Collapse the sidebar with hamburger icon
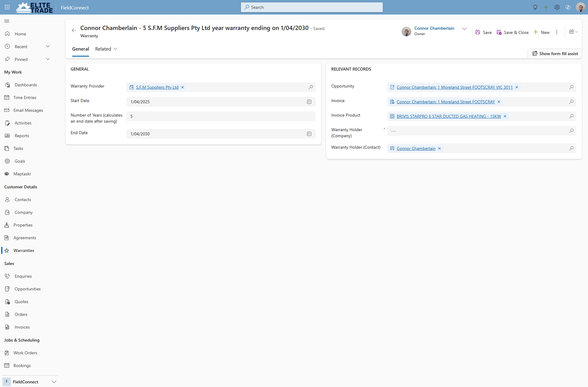588x387 pixels. pyautogui.click(x=7, y=21)
